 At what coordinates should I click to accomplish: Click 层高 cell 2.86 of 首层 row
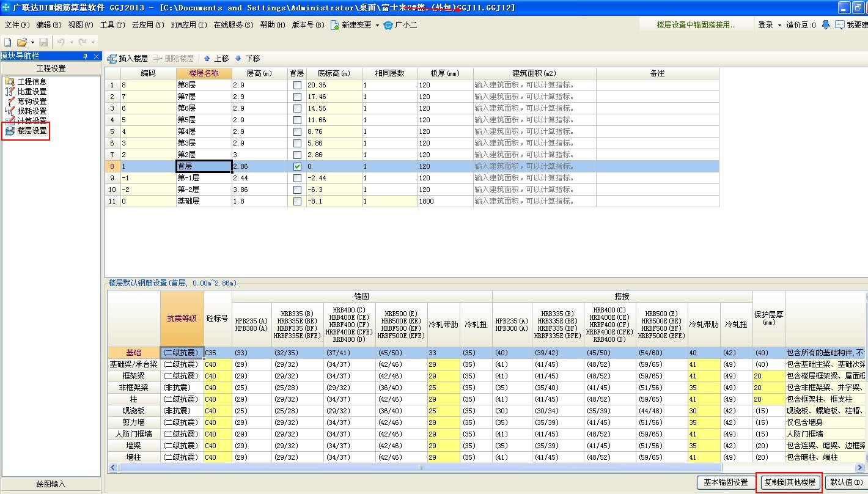260,166
